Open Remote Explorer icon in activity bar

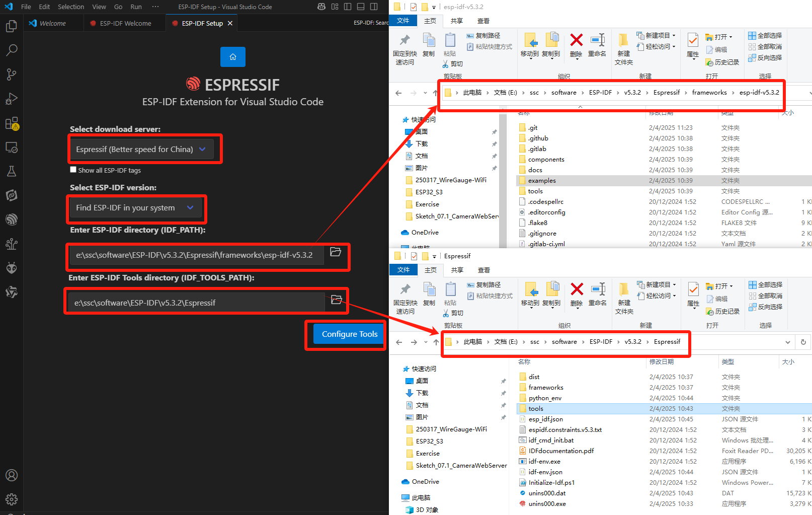tap(12, 148)
